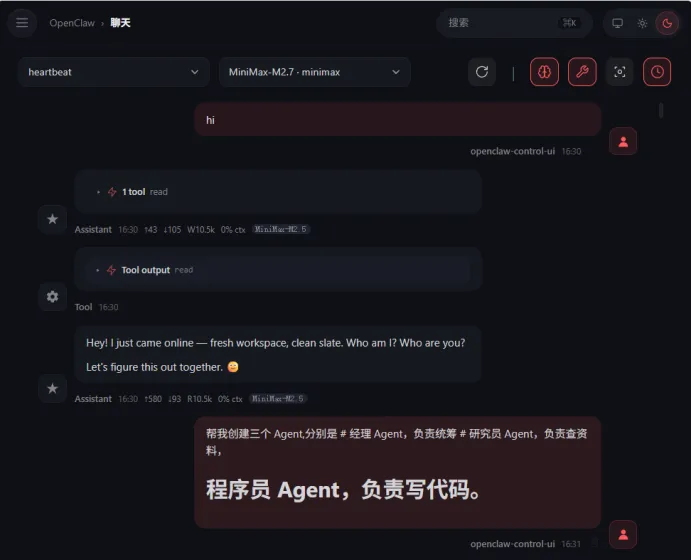Click the star avatar of first Assistant

click(x=53, y=219)
